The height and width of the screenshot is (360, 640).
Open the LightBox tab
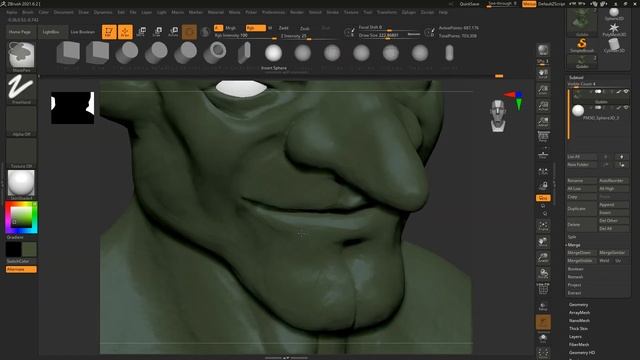51,32
